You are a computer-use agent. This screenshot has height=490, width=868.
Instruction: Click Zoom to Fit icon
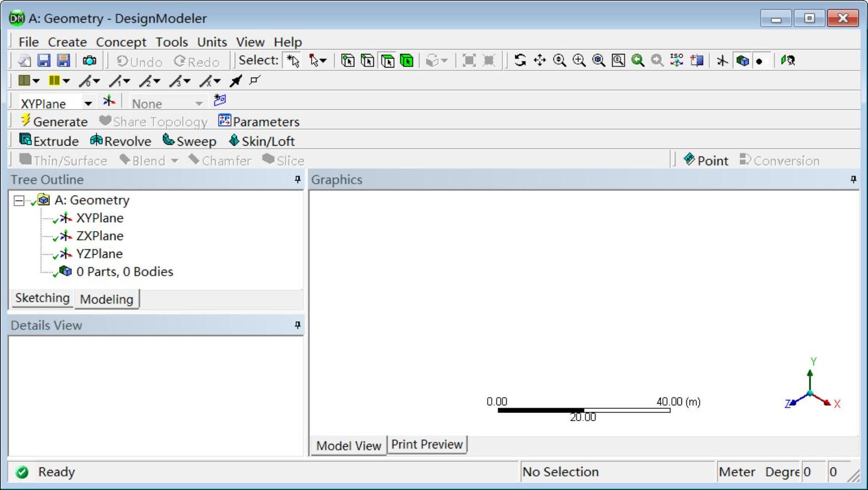pos(598,60)
